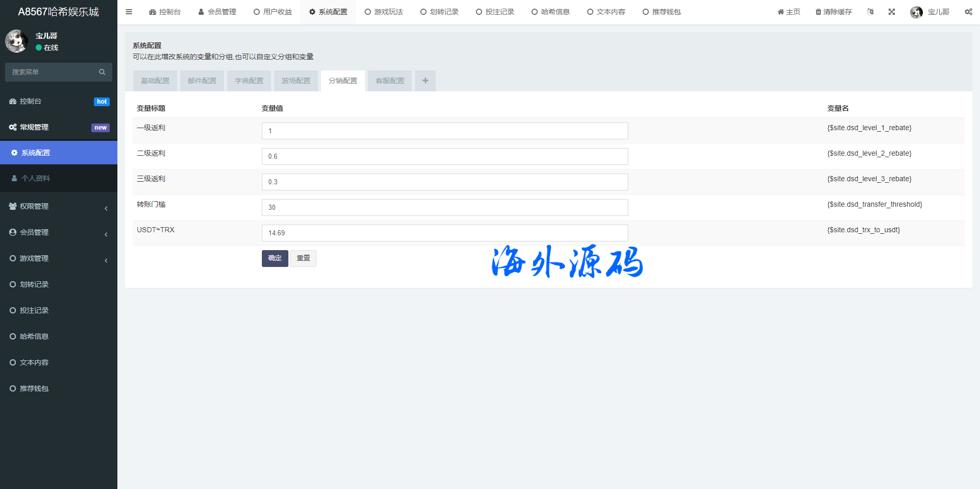Click the search magnifier icon in sidebar
Screen dimensions: 980x489
pyautogui.click(x=102, y=72)
